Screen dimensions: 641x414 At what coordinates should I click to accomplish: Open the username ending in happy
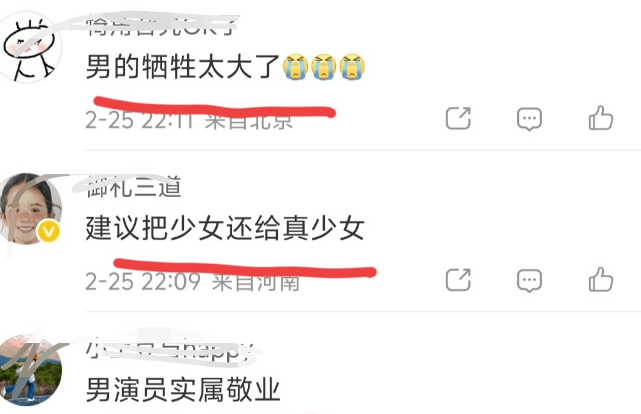pos(169,350)
